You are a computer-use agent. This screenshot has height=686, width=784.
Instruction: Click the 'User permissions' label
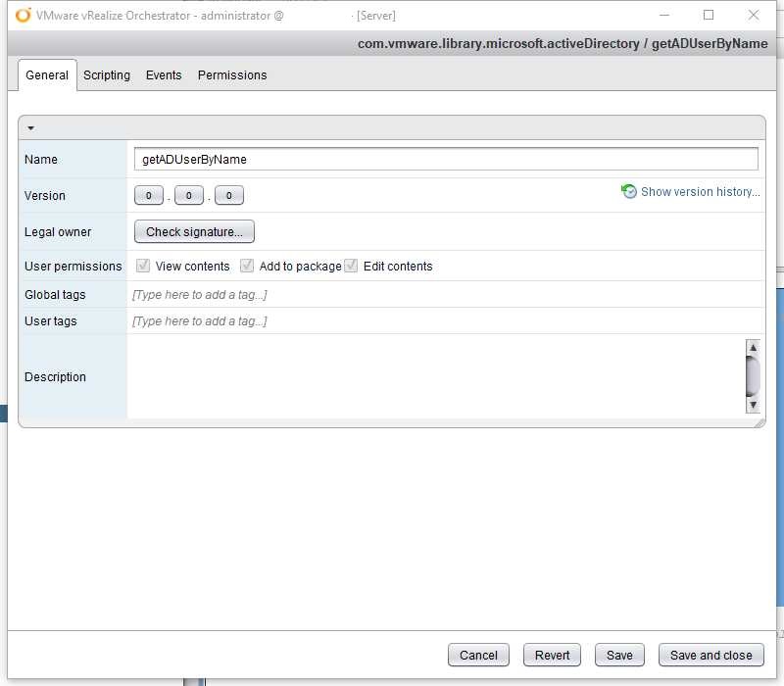(73, 266)
